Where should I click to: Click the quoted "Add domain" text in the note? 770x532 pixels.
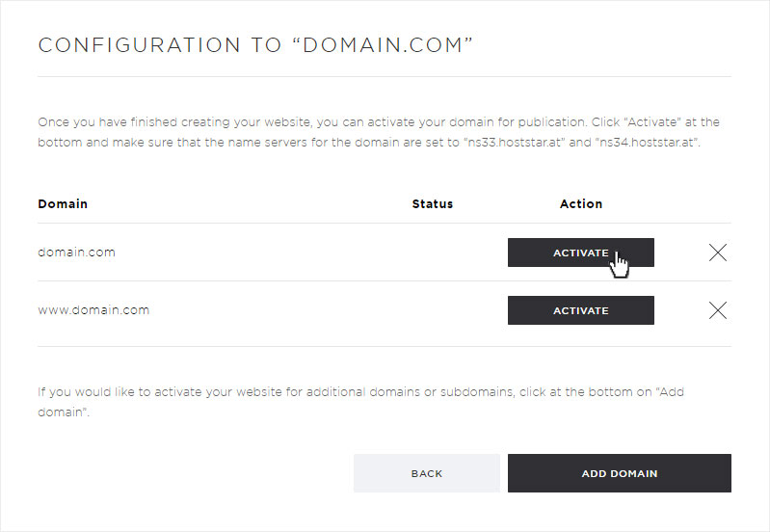tap(670, 392)
